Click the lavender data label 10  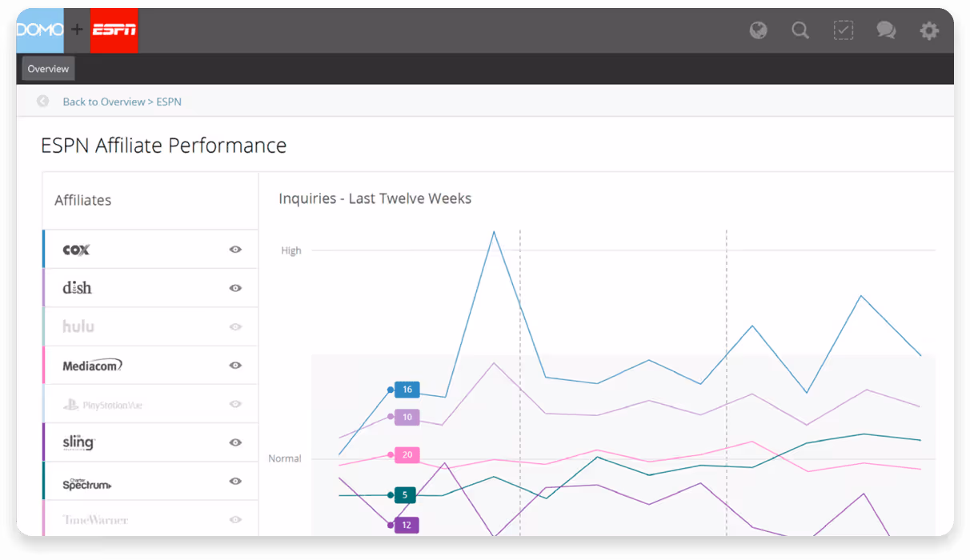[407, 417]
